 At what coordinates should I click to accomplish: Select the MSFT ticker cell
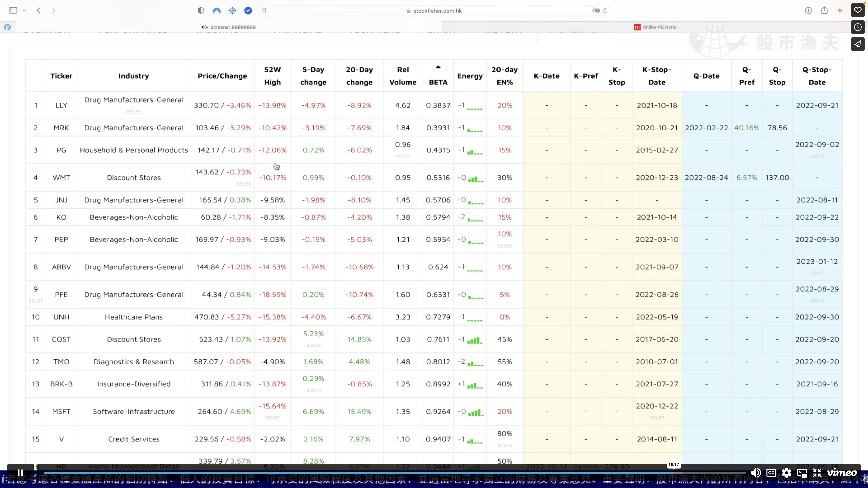click(x=61, y=412)
